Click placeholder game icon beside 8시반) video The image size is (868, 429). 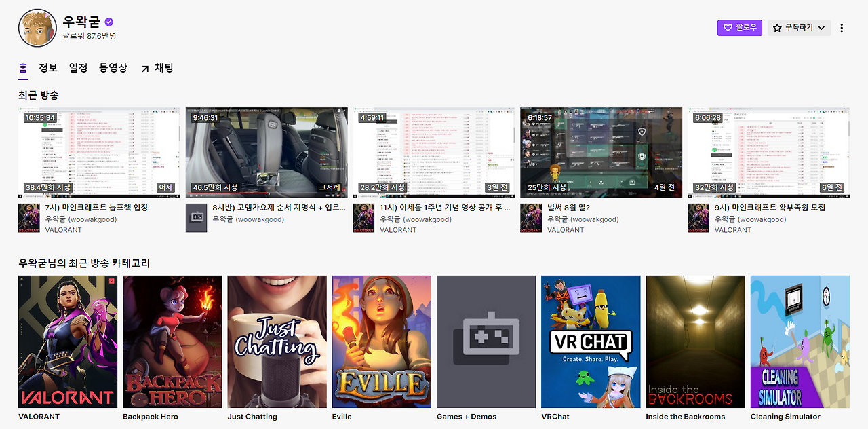pos(197,218)
